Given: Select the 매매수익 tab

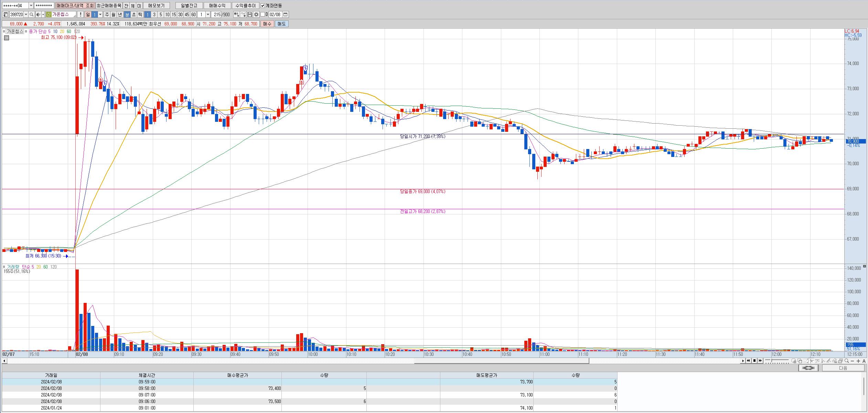Looking at the screenshot, I should (x=217, y=6).
